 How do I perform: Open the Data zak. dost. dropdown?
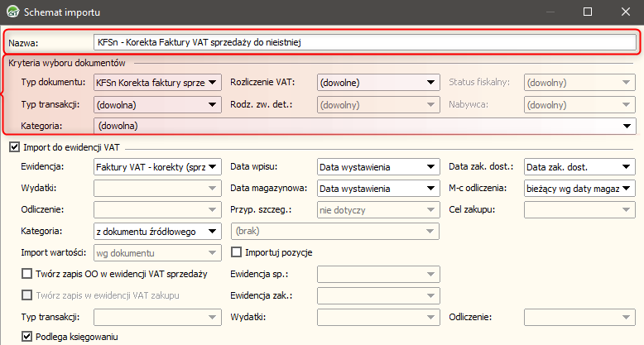pos(579,167)
